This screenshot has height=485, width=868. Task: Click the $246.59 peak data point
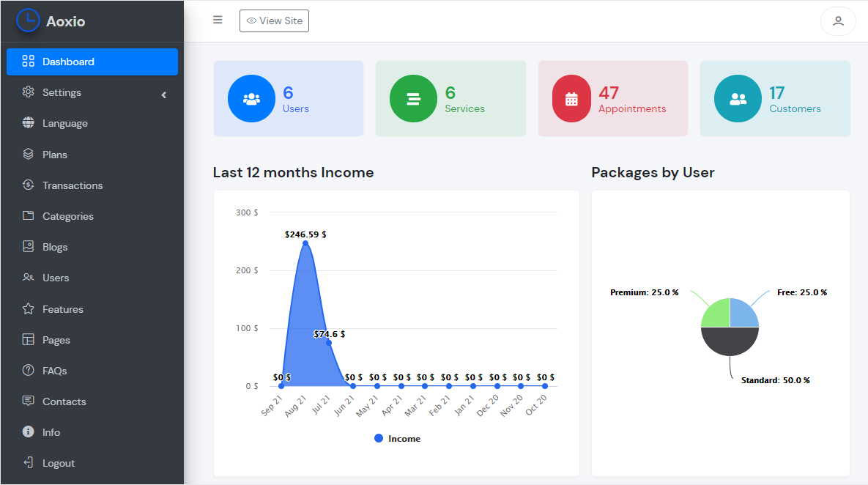[305, 243]
